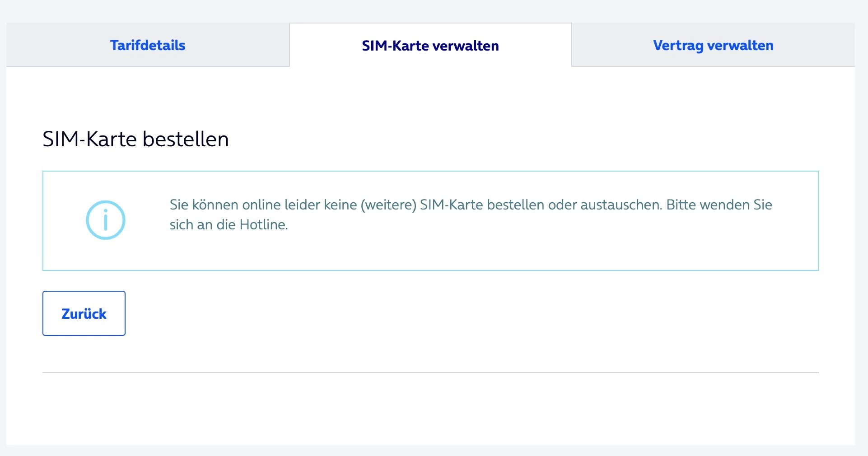Switch to the Tarifdetails tab
Viewport: 868px width, 456px height.
click(148, 45)
